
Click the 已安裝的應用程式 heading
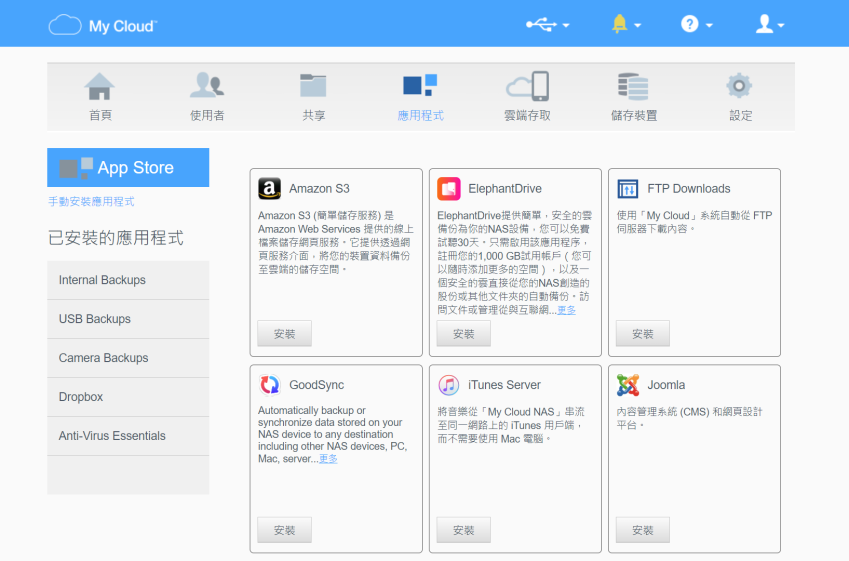tap(116, 238)
